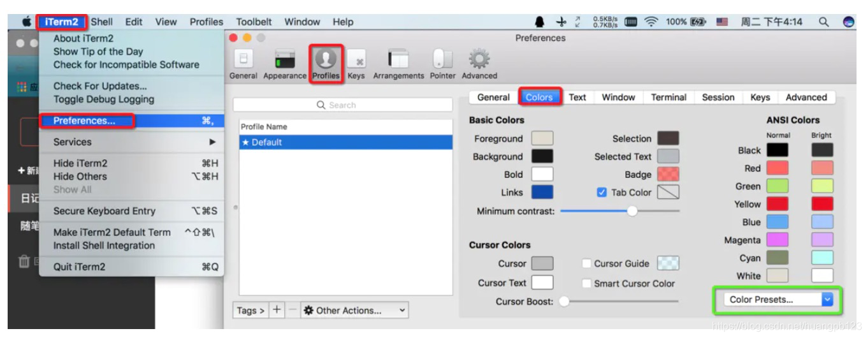This screenshot has width=868, height=338.
Task: Click the Wi-Fi status icon
Action: coord(652,22)
